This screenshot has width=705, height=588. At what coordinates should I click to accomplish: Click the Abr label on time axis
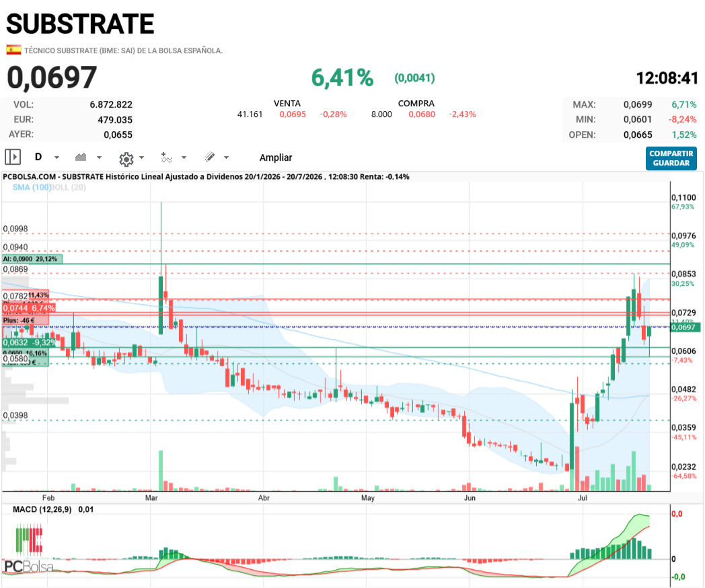(x=264, y=498)
